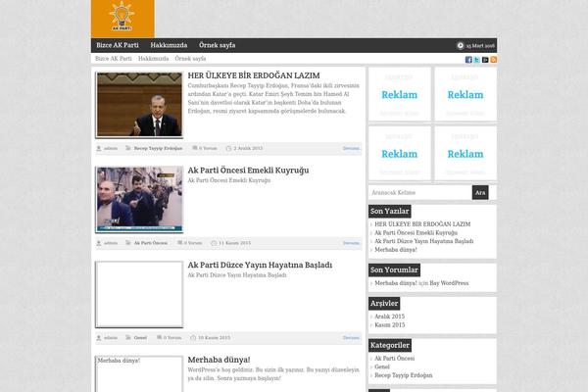This screenshot has width=588, height=392.
Task: Open the Emekli Kuyruğu street thumbnail
Action: [139, 200]
